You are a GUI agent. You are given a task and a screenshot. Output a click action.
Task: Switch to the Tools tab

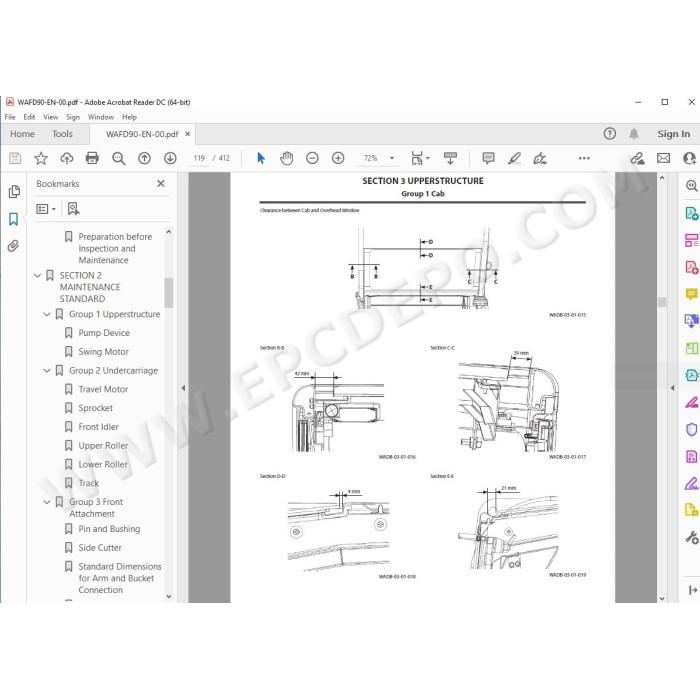click(62, 134)
